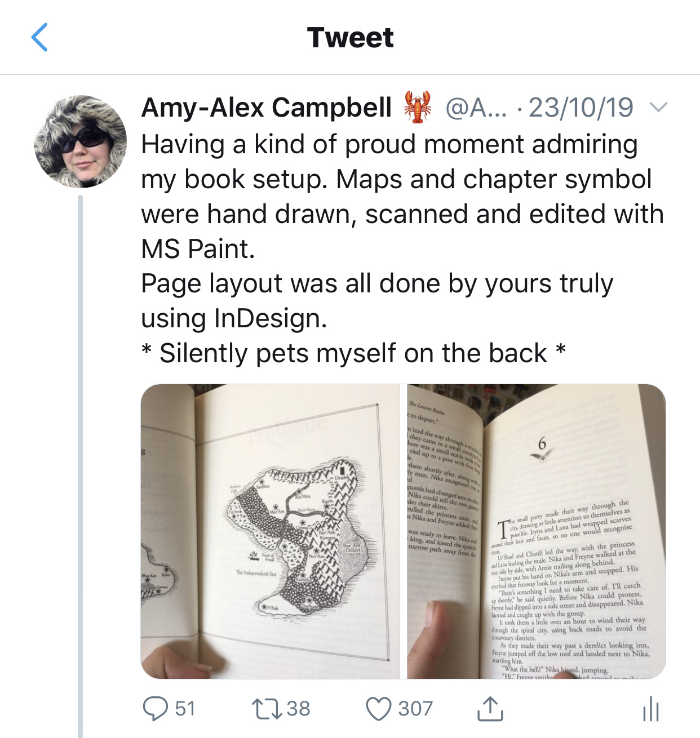Screen dimensions: 700x738
Task: Like the tweet with the heart icon
Action: [378, 709]
